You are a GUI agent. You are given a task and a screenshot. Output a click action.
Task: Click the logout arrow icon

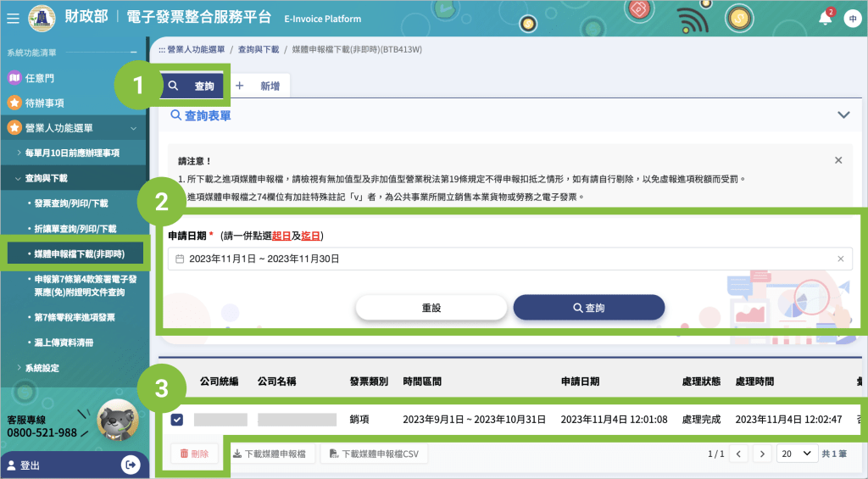(x=131, y=465)
